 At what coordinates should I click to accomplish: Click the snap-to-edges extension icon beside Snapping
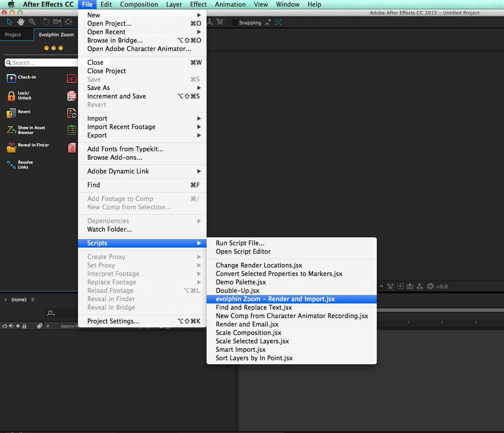268,23
